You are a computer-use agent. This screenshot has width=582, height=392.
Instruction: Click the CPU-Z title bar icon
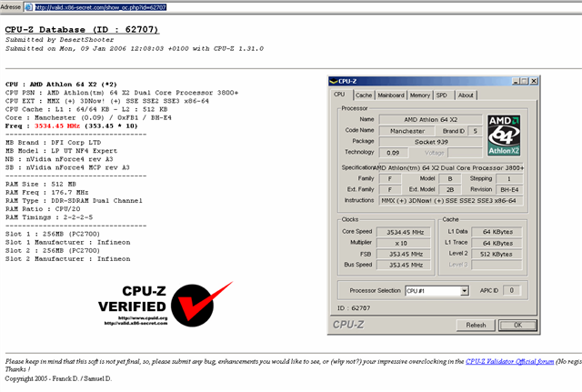click(334, 81)
